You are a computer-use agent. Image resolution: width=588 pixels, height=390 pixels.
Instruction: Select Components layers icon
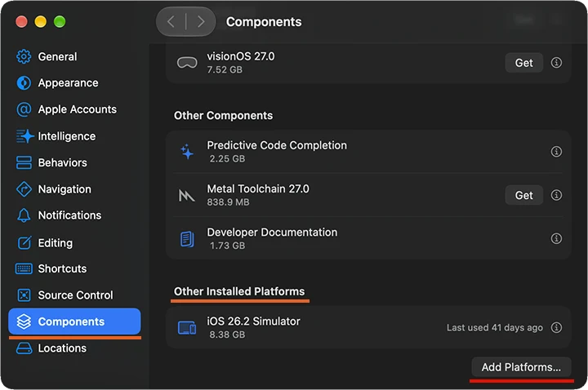click(x=24, y=321)
